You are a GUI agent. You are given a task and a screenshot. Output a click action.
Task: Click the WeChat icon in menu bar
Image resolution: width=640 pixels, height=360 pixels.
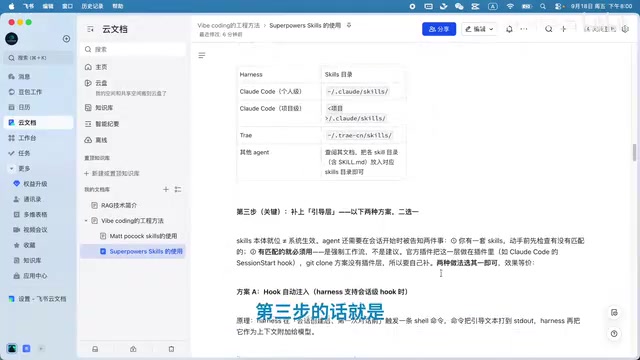(459, 6)
